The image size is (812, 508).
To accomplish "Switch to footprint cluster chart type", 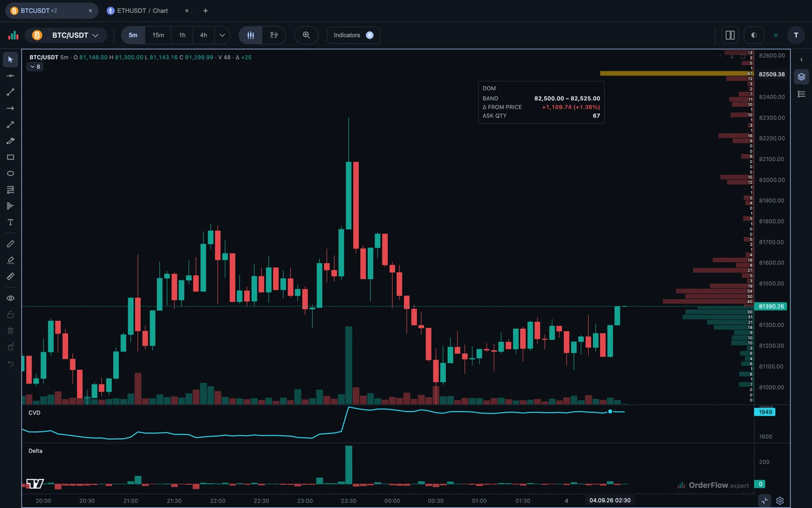I will point(274,35).
